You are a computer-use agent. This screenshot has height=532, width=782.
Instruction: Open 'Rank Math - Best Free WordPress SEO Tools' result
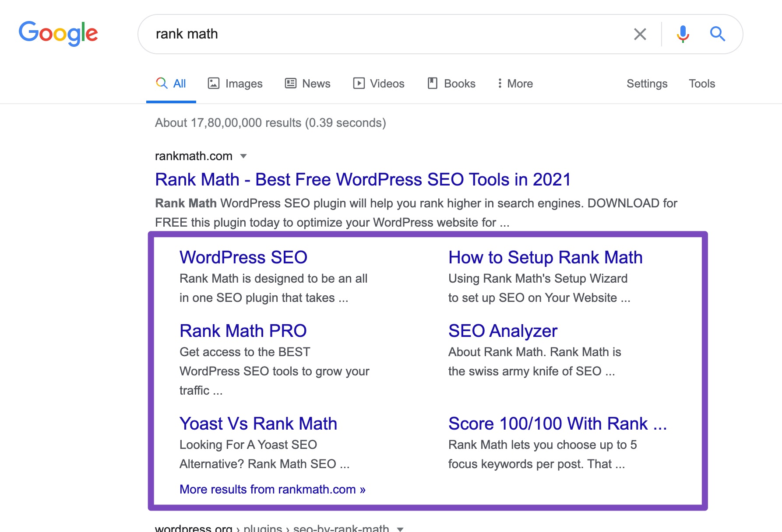(363, 179)
